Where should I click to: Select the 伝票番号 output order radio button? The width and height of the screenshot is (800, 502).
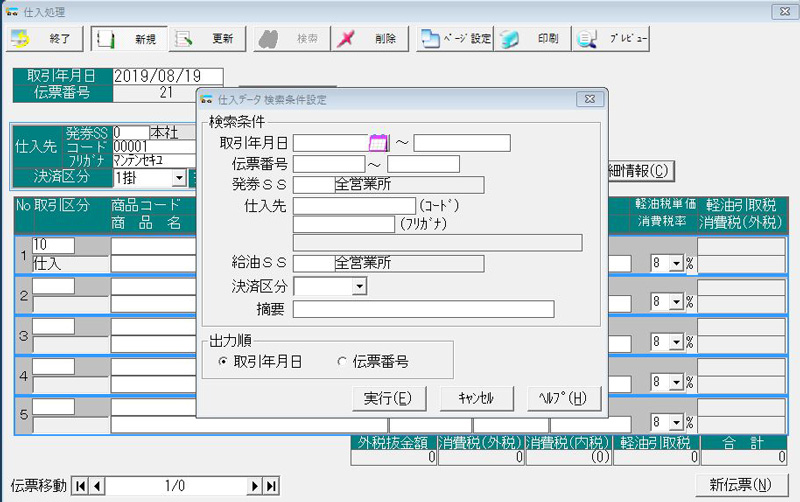pyautogui.click(x=342, y=362)
